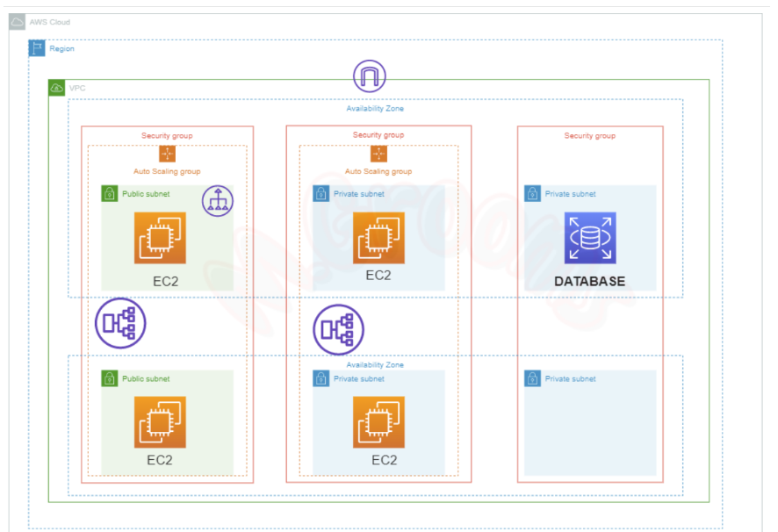Screen dimensions: 778x532
Task: Click "EC2" text in upper Public subnet
Action: 166,282
